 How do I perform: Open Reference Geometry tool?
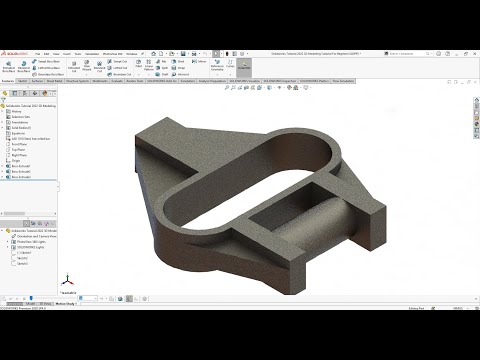tap(217, 65)
